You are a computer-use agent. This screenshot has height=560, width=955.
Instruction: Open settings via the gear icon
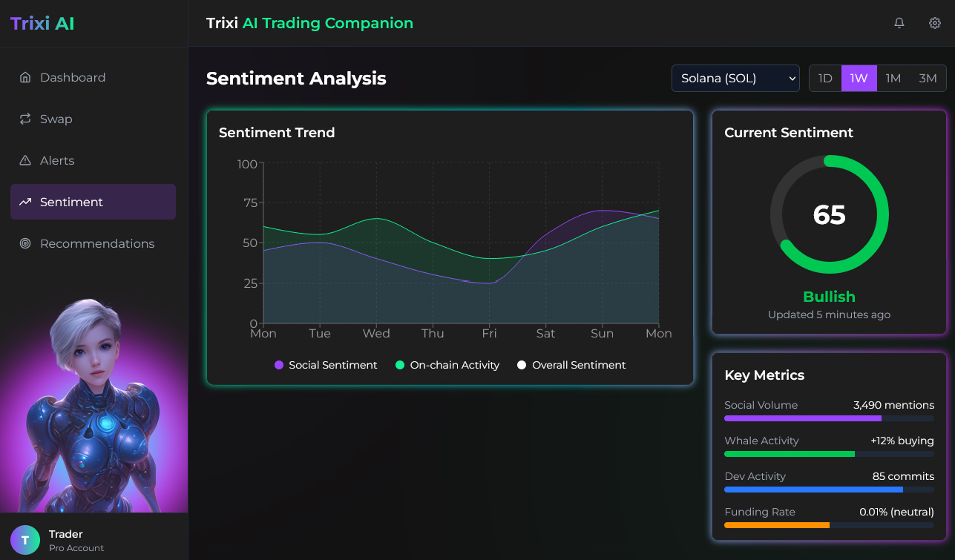coord(934,23)
